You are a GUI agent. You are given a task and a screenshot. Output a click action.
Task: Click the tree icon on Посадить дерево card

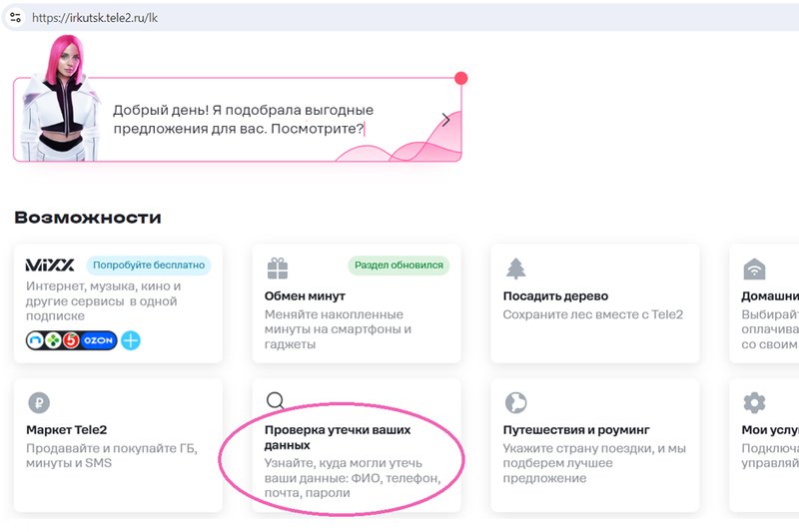(515, 268)
